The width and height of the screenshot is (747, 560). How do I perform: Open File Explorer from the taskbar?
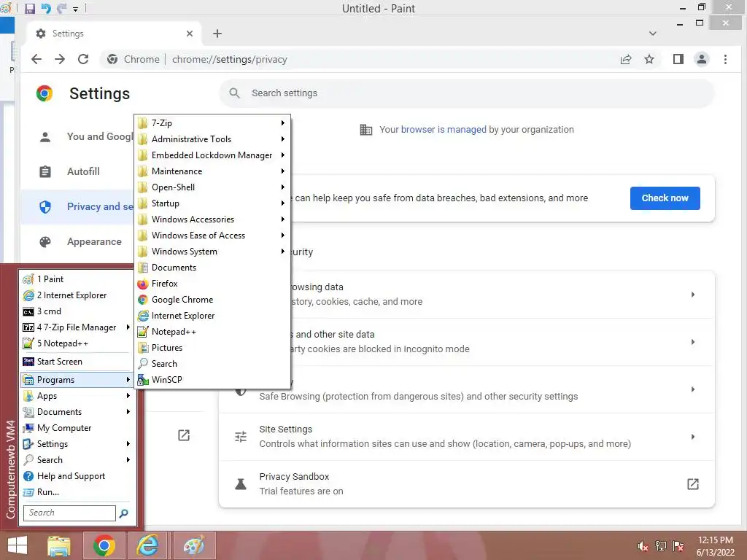pos(59,545)
